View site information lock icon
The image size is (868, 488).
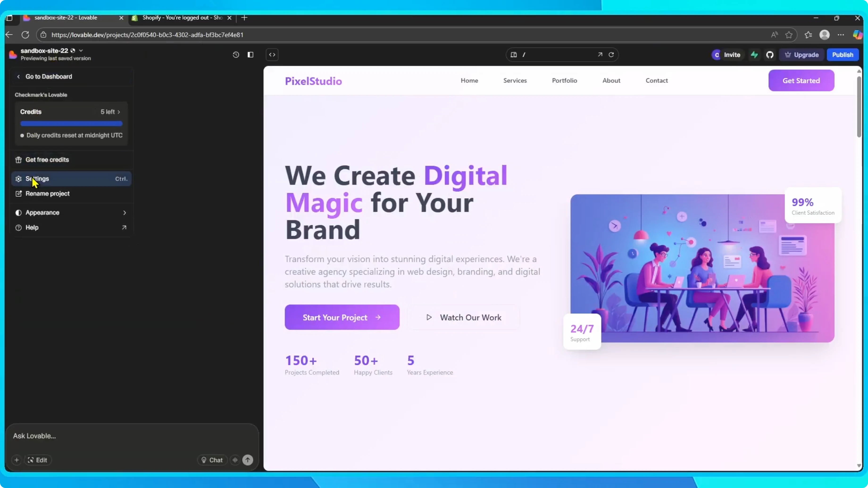point(43,35)
